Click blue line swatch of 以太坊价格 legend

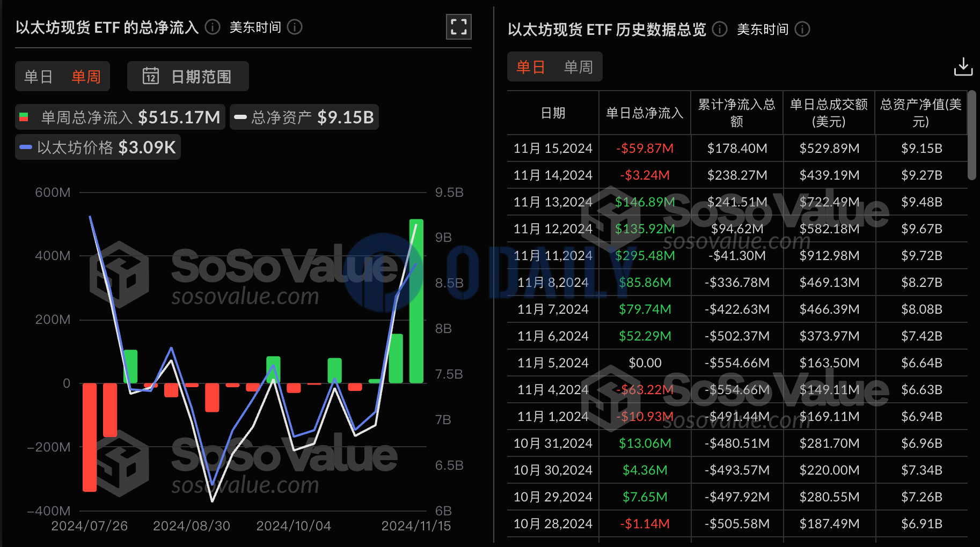[x=26, y=147]
